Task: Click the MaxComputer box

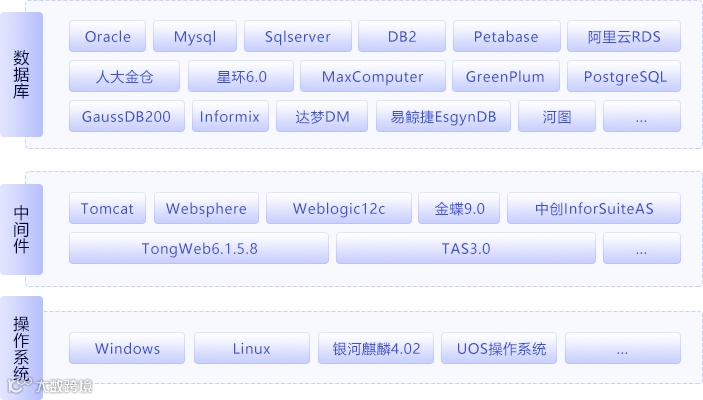Action: [373, 76]
